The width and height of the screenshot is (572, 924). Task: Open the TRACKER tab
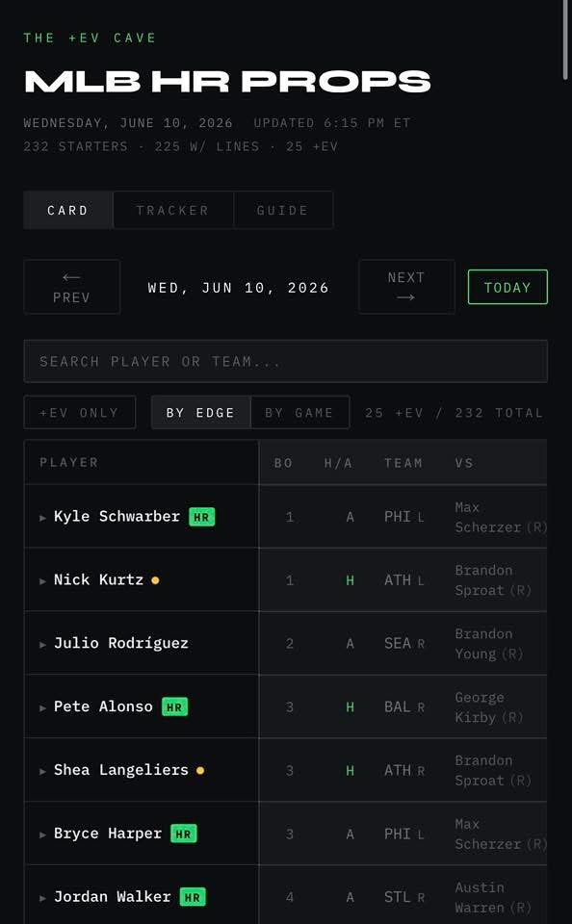(172, 210)
